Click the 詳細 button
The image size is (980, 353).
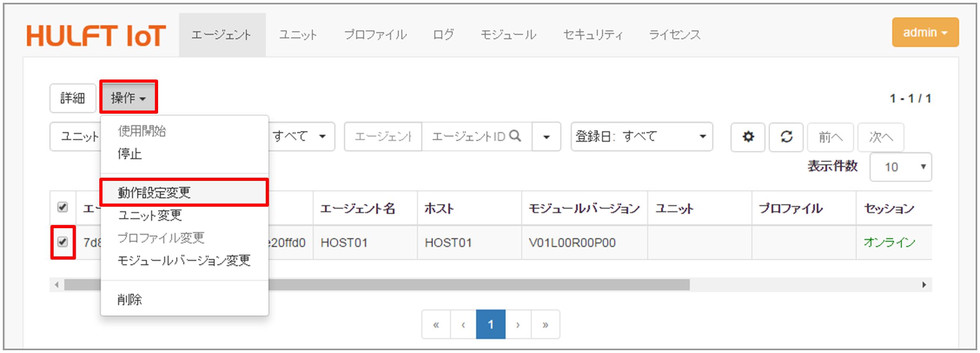73,98
